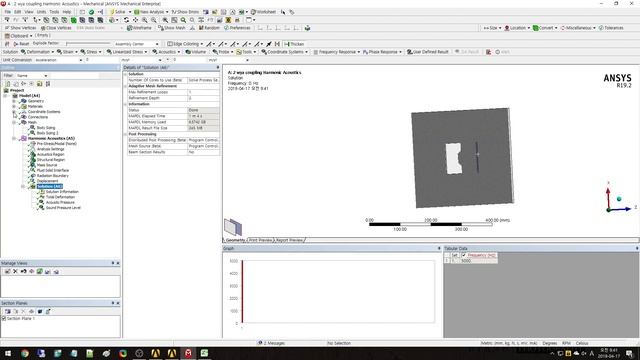Switch to the Report Preview tab
The height and width of the screenshot is (360, 640).
click(289, 240)
